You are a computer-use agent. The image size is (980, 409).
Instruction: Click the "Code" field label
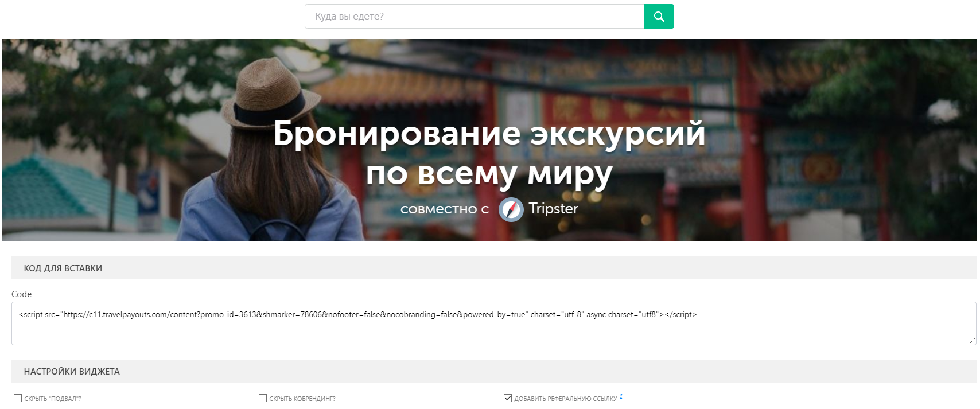pos(21,294)
